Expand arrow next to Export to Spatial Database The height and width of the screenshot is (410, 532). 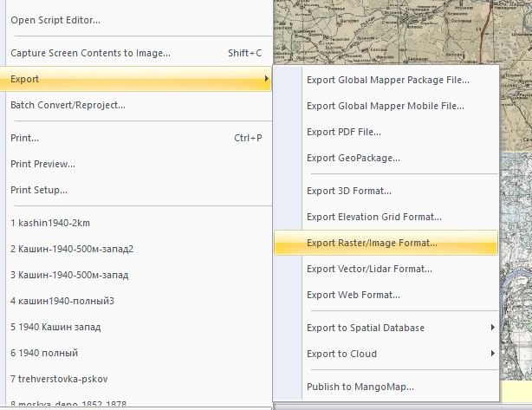pyautogui.click(x=493, y=327)
